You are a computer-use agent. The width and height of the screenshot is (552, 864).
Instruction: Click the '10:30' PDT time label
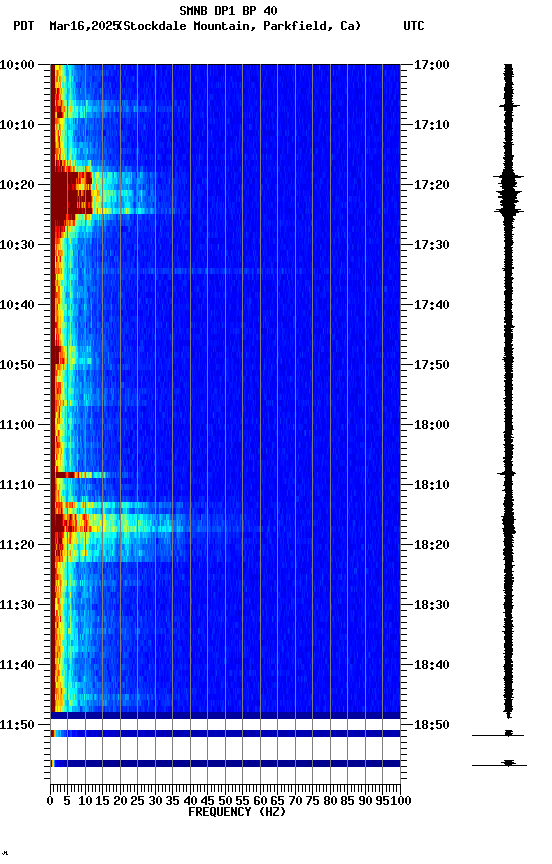click(x=17, y=245)
